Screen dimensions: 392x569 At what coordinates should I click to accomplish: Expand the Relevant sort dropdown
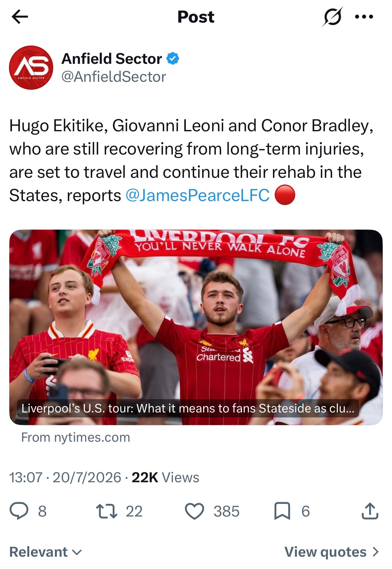(46, 552)
